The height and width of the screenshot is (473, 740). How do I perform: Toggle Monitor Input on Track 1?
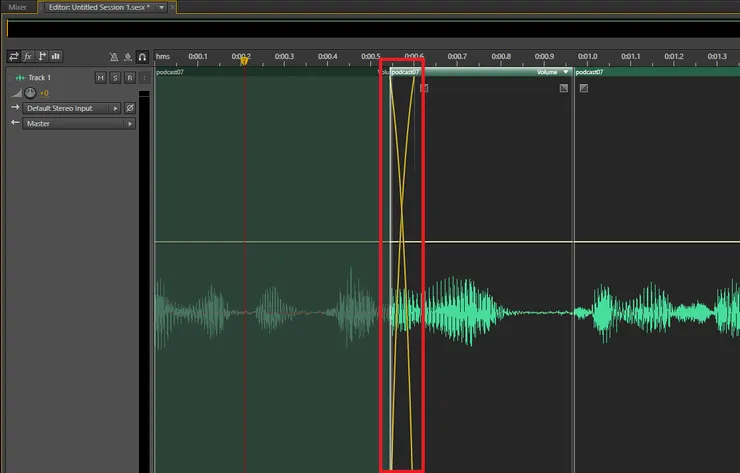(x=144, y=77)
